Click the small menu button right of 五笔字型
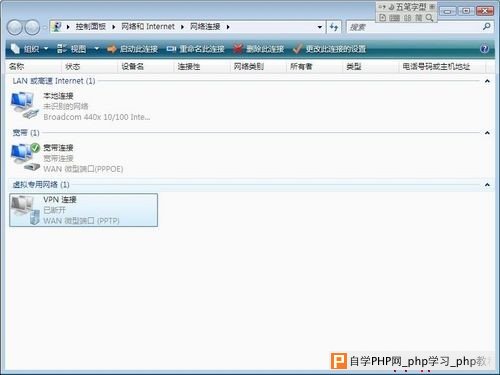Image resolution: width=500 pixels, height=375 pixels. pos(432,7)
